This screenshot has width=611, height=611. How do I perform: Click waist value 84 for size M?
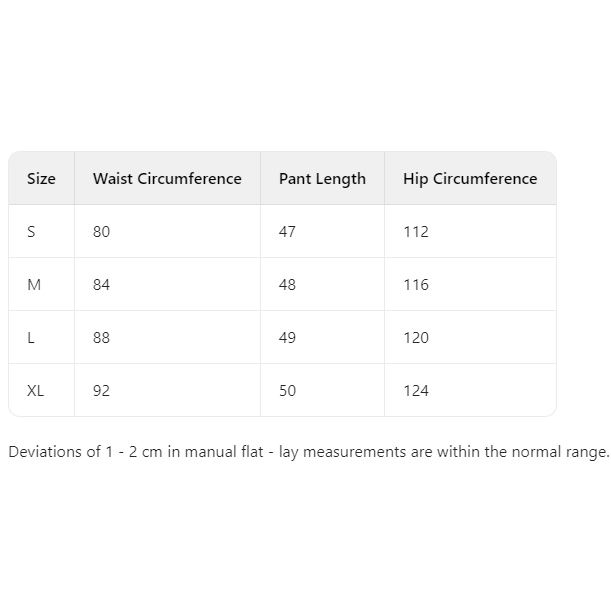tap(101, 285)
